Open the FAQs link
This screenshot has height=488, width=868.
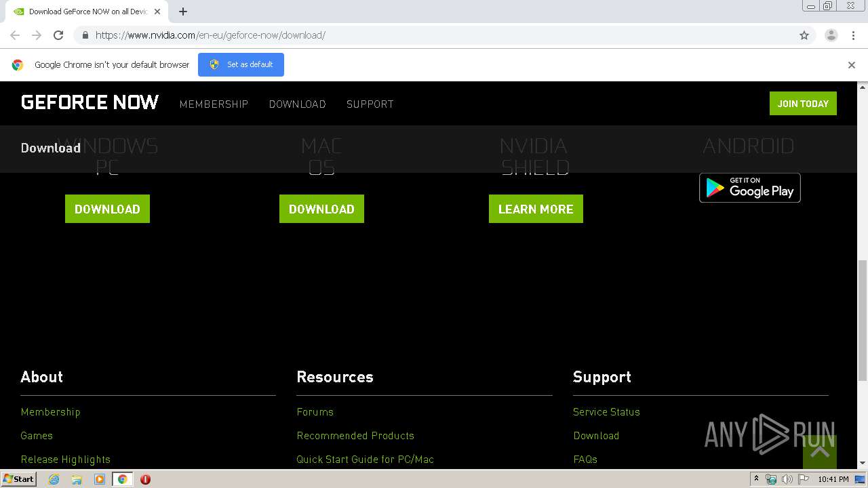585,460
